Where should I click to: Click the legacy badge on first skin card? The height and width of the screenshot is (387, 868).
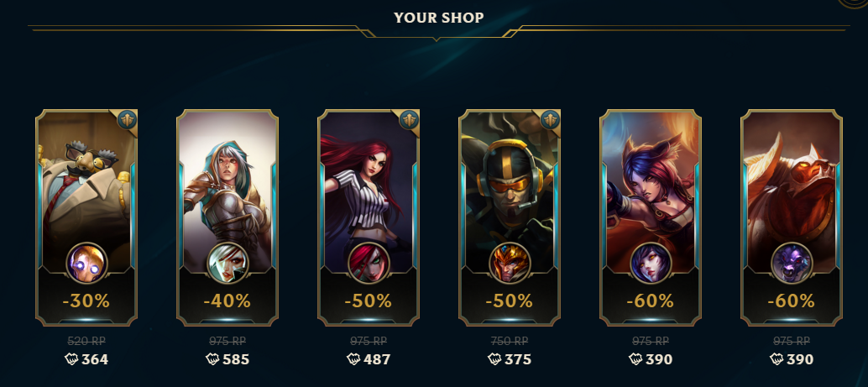[126, 119]
